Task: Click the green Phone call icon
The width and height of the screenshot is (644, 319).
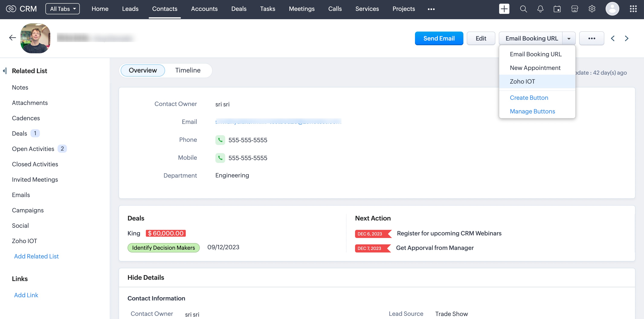Action: tap(220, 140)
